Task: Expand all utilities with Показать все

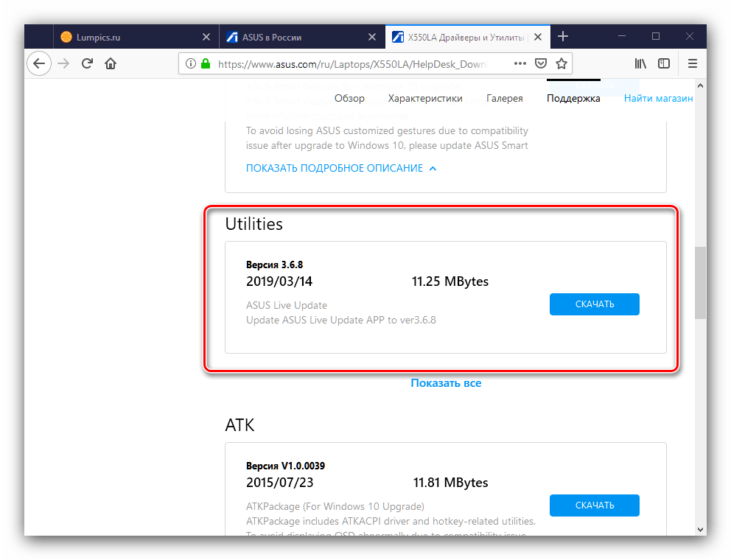Action: click(446, 383)
